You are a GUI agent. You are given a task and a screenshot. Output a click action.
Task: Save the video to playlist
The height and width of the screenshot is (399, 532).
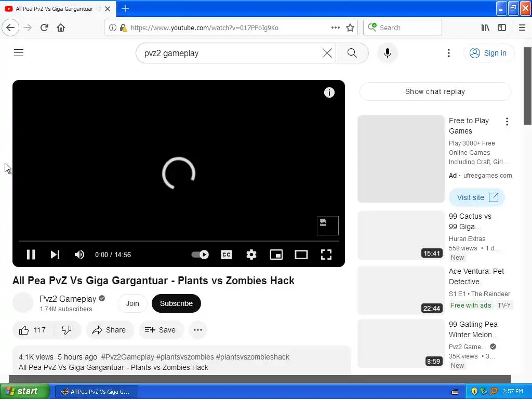pyautogui.click(x=161, y=330)
